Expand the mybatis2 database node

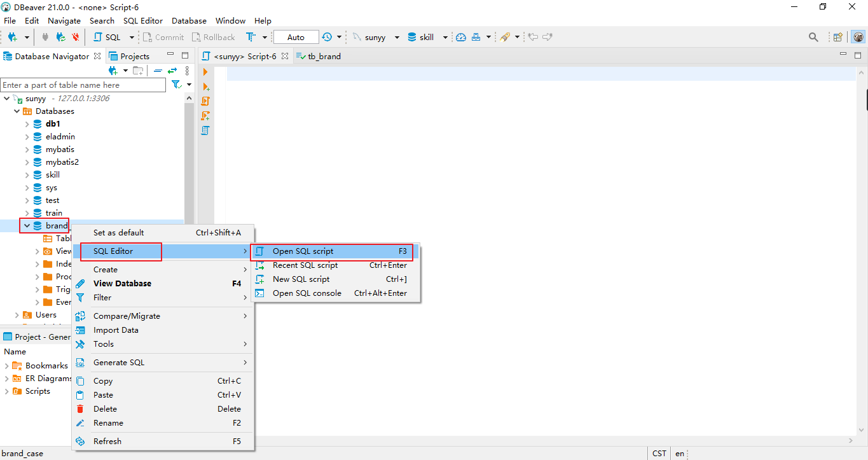[27, 162]
